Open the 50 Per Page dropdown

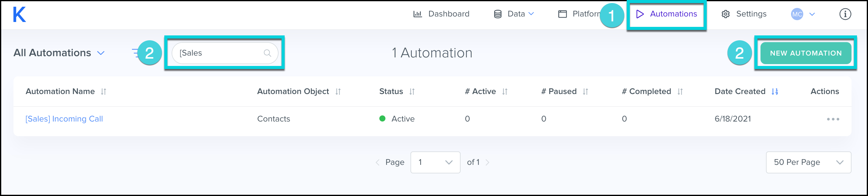coord(808,162)
